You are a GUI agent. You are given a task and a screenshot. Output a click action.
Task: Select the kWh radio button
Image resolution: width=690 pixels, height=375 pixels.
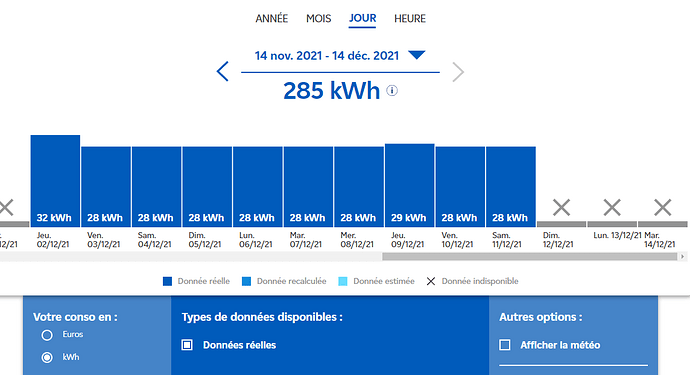(47, 357)
